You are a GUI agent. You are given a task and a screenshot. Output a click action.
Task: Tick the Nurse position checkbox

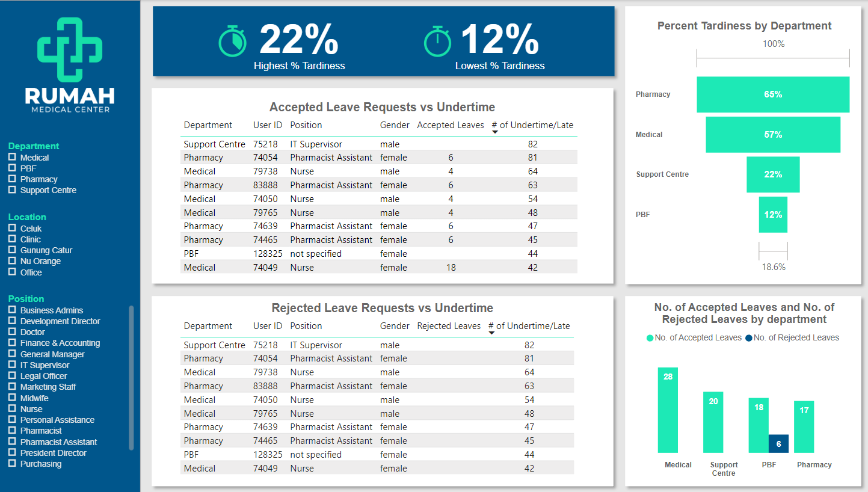pos(12,409)
